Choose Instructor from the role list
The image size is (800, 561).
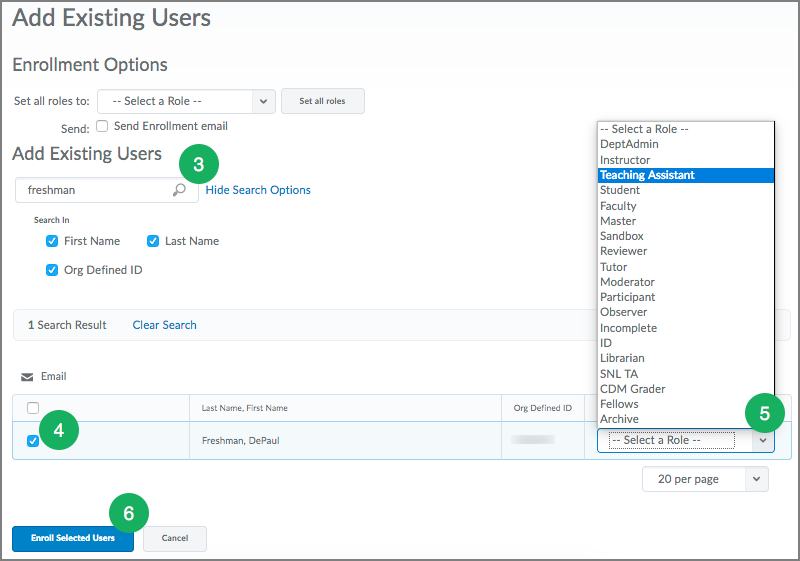(x=686, y=160)
